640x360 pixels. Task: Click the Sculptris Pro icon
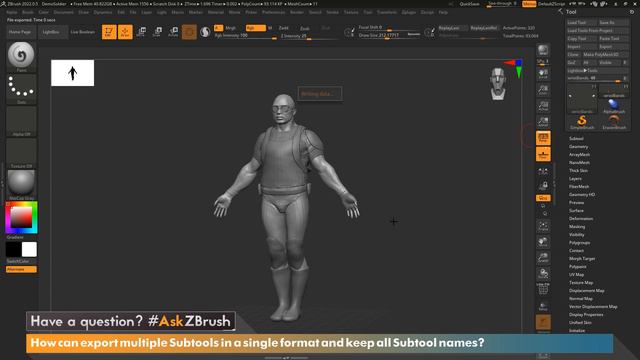(x=205, y=32)
